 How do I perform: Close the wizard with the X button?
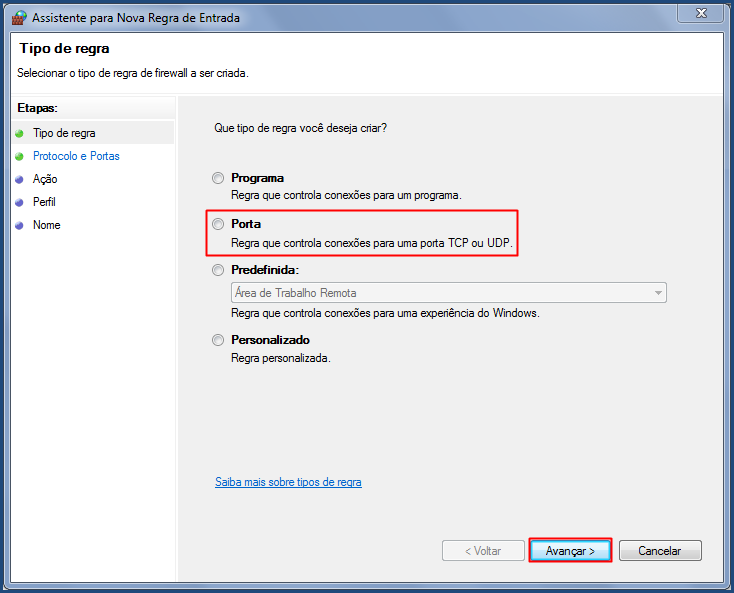coord(701,13)
